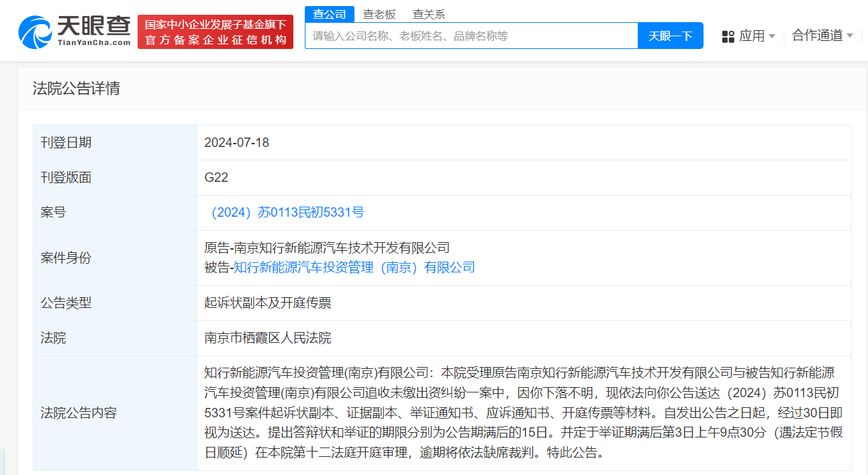This screenshot has height=475, width=868.
Task: Click the 公告类型 label cell
Action: [x=115, y=303]
